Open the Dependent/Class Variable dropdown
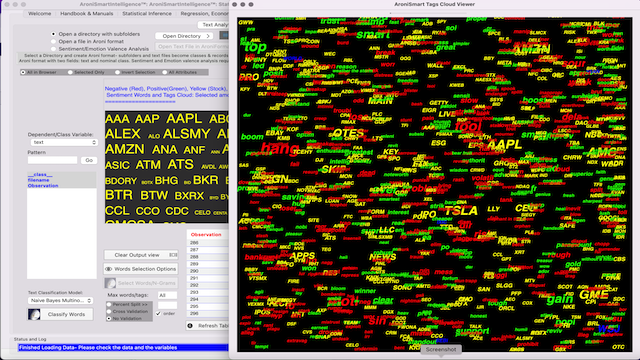Image resolution: width=640 pixels, height=360 pixels. (x=64, y=142)
